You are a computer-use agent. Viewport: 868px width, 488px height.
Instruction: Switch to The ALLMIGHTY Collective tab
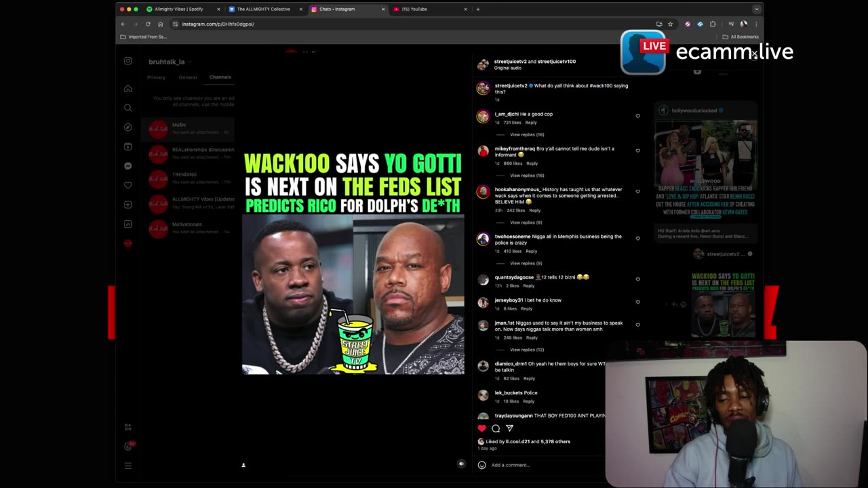[x=266, y=9]
